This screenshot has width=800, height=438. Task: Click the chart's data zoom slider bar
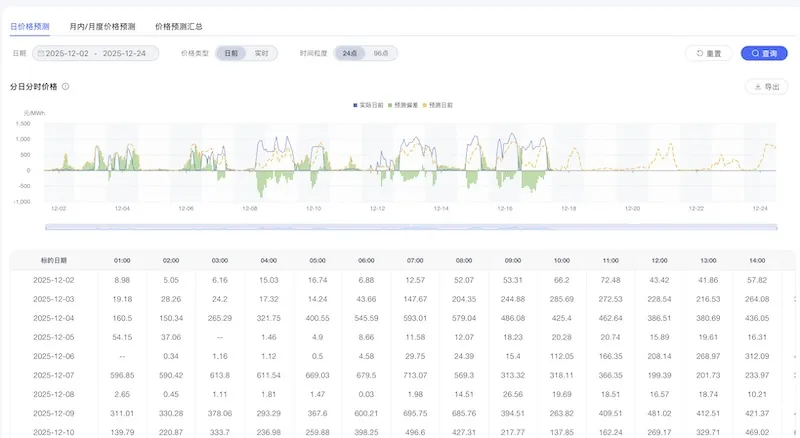412,227
